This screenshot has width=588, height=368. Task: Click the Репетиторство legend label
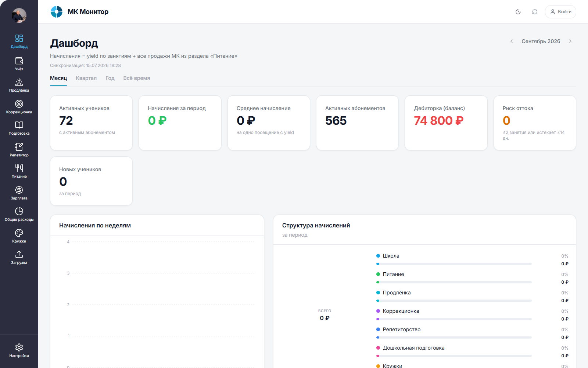(402, 329)
